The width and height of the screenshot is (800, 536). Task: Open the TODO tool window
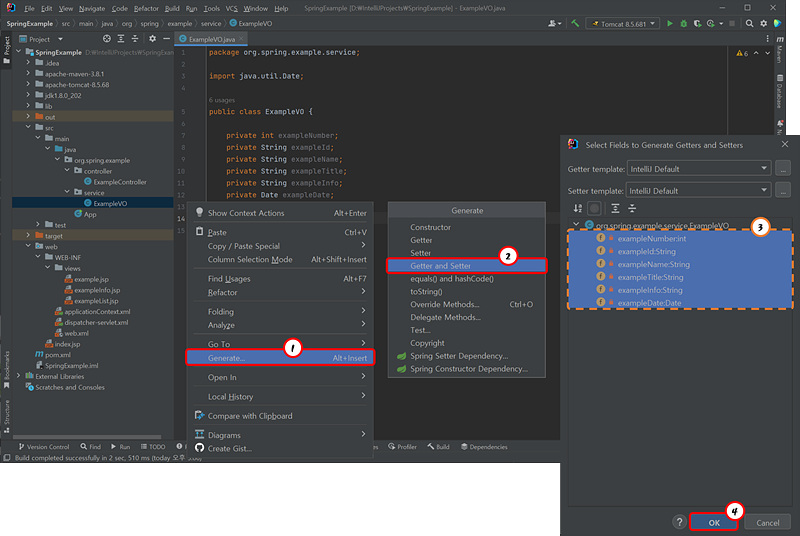[x=153, y=447]
